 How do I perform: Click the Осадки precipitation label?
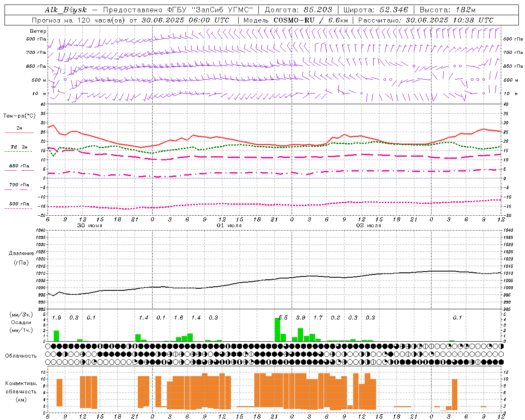tap(21, 322)
